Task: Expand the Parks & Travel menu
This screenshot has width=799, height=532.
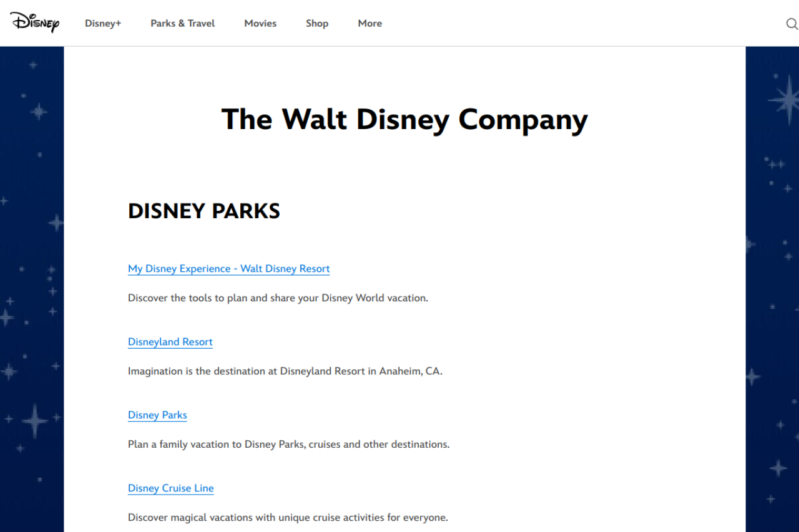Action: [182, 23]
